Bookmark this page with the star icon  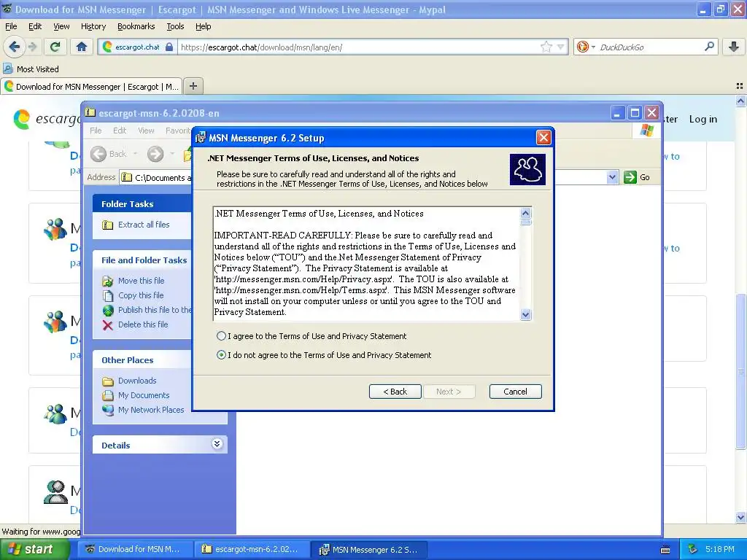coord(546,47)
